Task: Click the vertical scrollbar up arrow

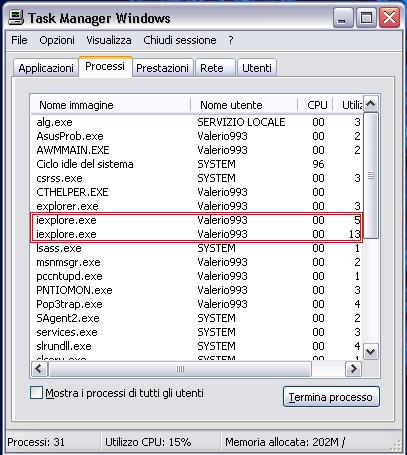Action: (371, 104)
